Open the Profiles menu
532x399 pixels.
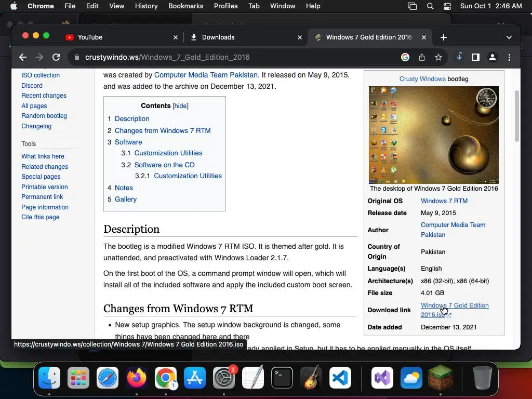click(x=225, y=6)
